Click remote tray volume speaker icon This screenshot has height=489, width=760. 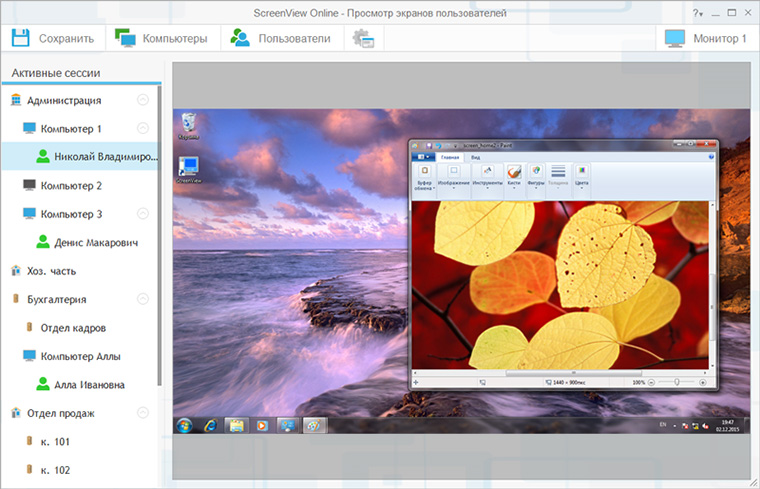click(x=705, y=426)
